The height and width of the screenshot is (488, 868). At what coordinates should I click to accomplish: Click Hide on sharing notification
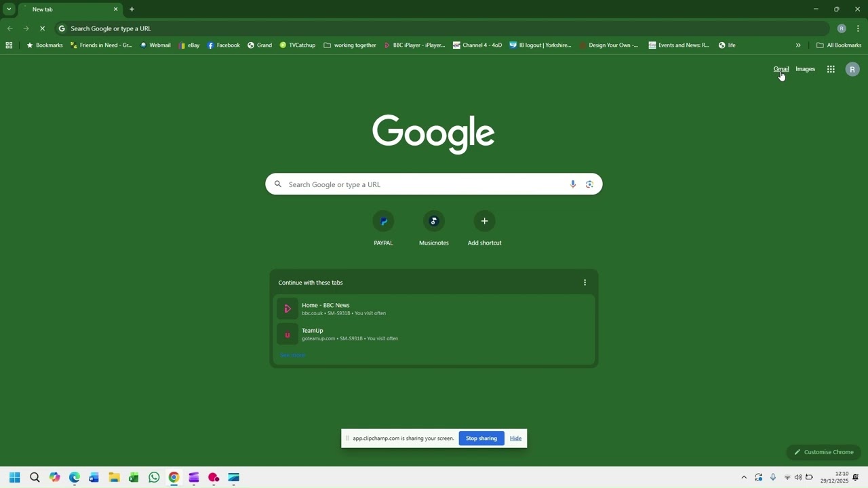[x=515, y=439]
